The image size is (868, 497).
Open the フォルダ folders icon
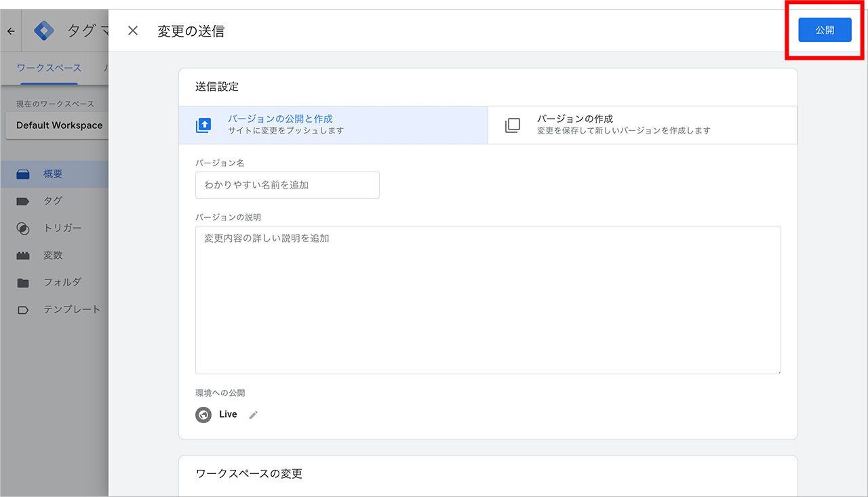[23, 282]
